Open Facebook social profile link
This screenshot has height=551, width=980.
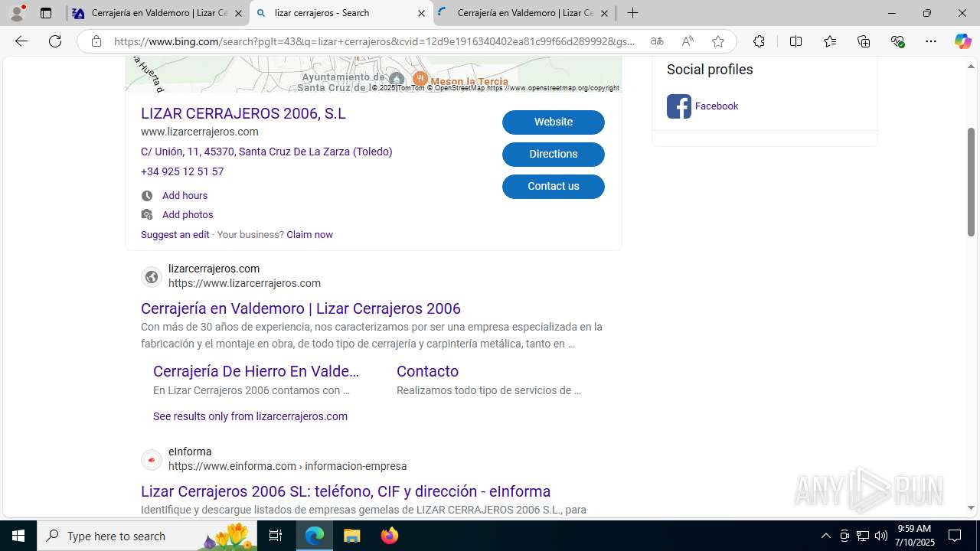tap(717, 106)
